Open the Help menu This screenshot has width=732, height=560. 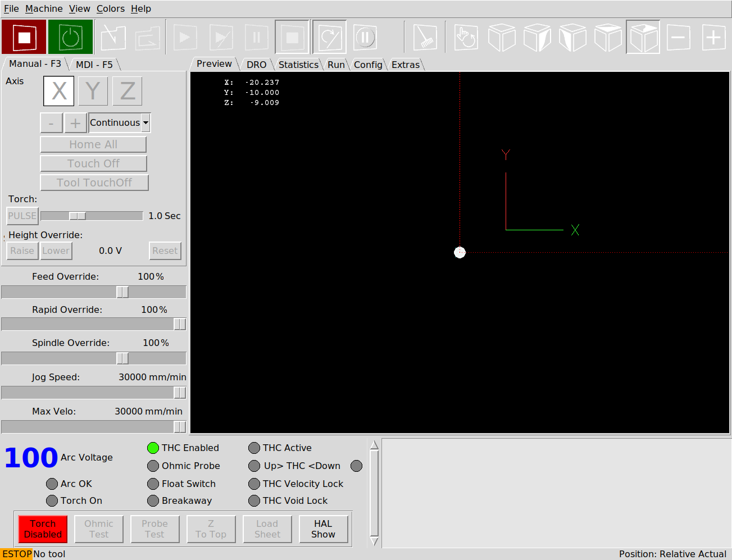click(141, 8)
